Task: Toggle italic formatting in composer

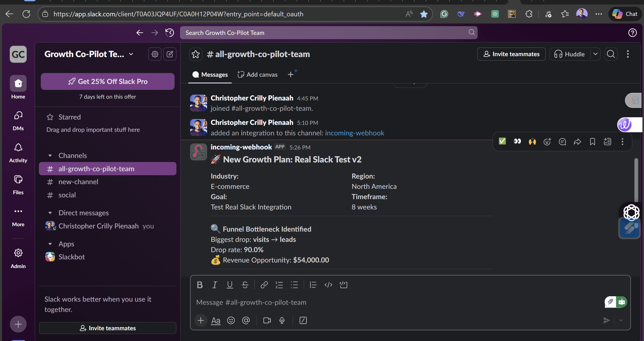Action: tap(214, 285)
